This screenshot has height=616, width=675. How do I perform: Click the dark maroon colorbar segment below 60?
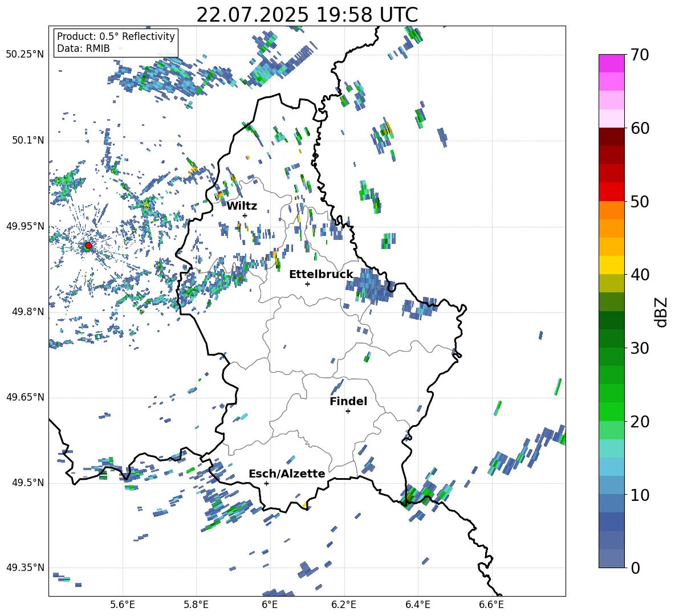coord(612,136)
